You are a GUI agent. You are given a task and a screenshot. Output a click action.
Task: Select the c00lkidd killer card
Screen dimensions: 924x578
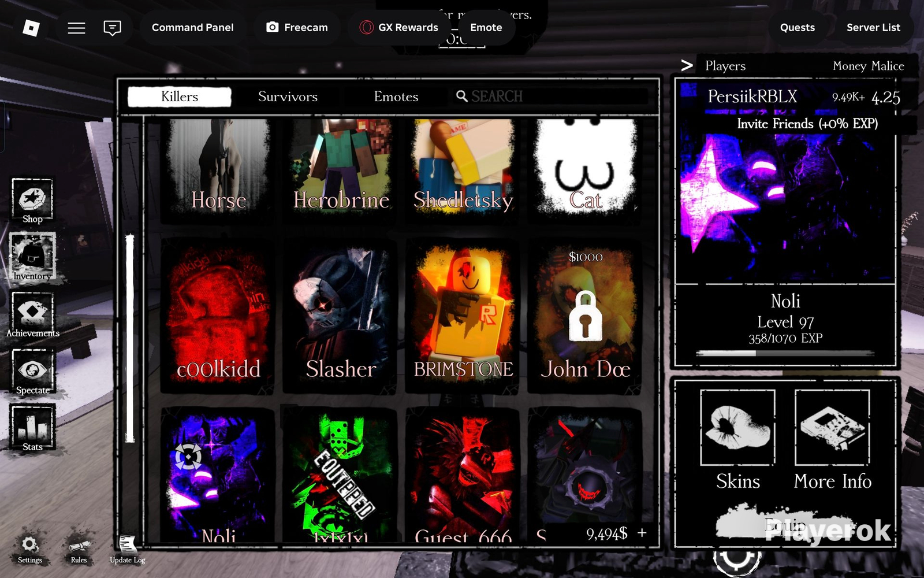218,316
